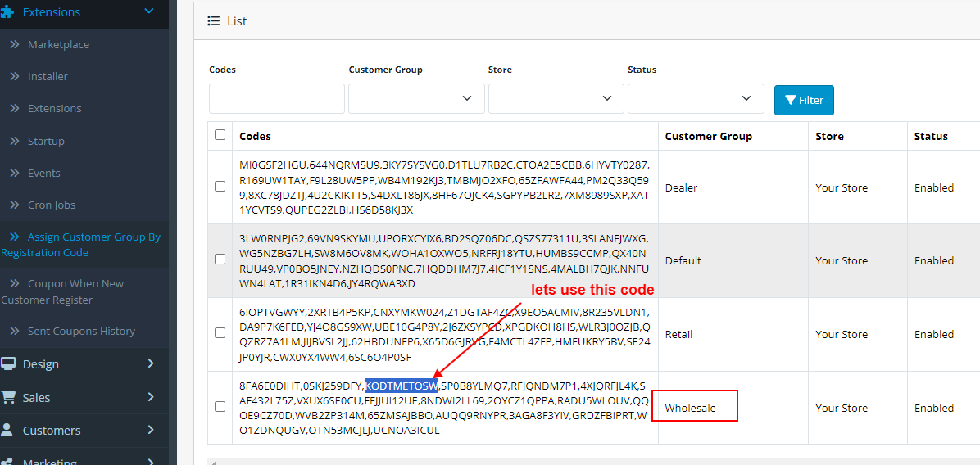Image resolution: width=980 pixels, height=465 pixels.
Task: Open Events in the sidebar
Action: [43, 173]
